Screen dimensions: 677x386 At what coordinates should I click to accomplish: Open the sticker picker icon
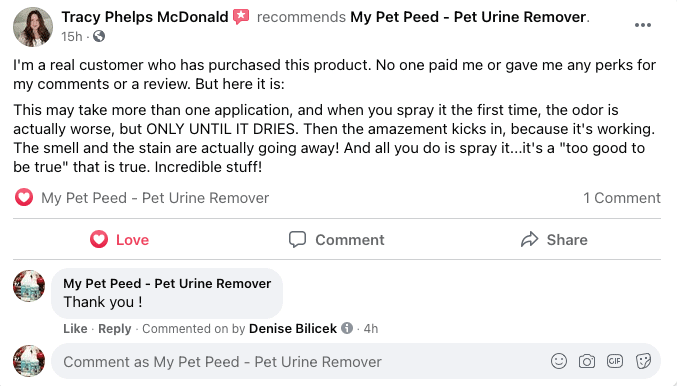click(643, 361)
